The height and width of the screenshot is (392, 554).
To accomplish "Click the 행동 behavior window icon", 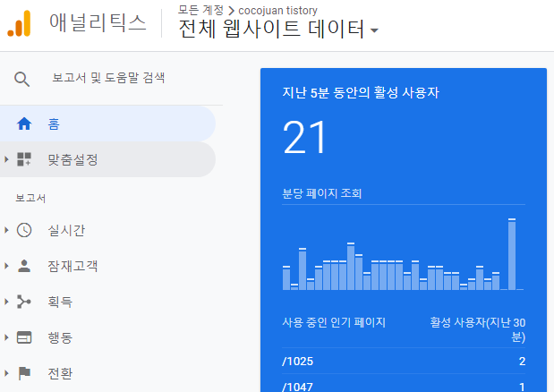I will coord(24,337).
